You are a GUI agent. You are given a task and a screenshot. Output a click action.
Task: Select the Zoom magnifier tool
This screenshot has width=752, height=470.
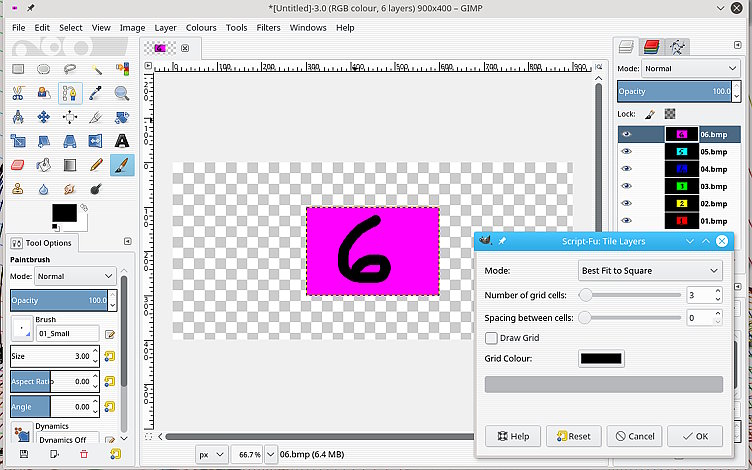point(122,93)
